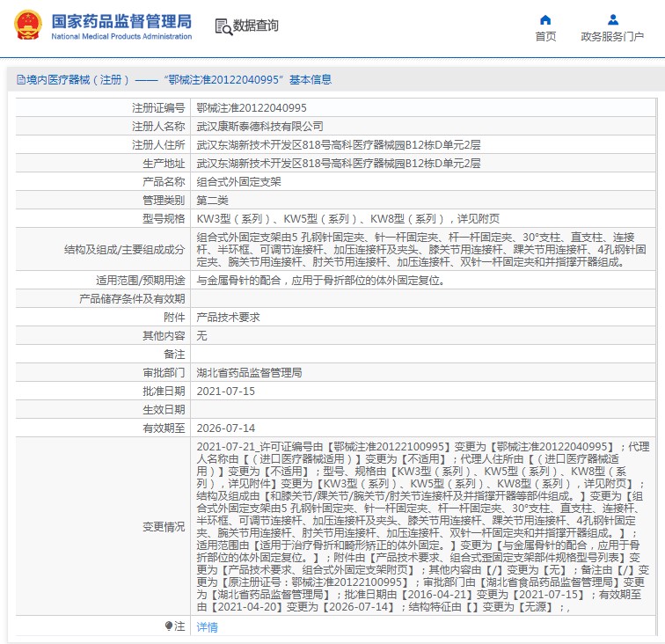The image size is (665, 644).
Task: Click the 管理类别 label
Action: click(164, 201)
